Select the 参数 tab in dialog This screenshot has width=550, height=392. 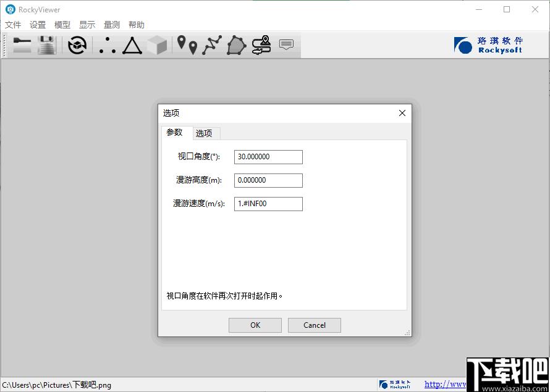(x=177, y=133)
